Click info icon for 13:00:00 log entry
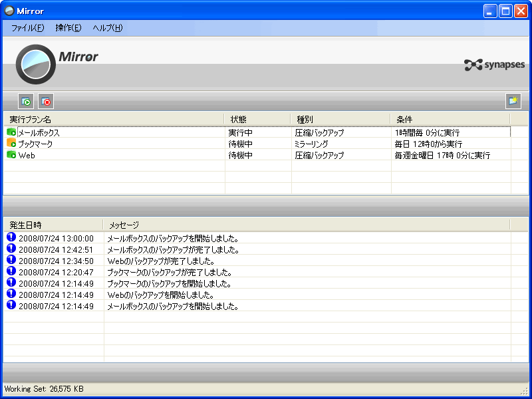The image size is (532, 399). 11,237
